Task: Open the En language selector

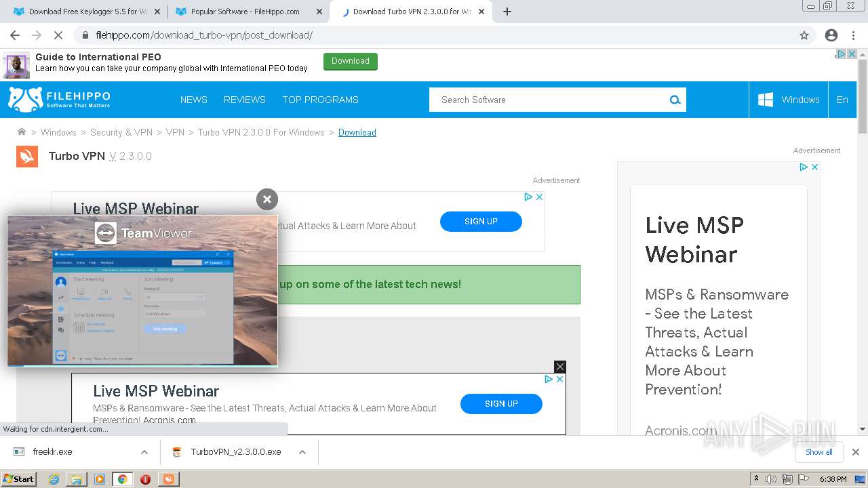Action: (x=842, y=100)
